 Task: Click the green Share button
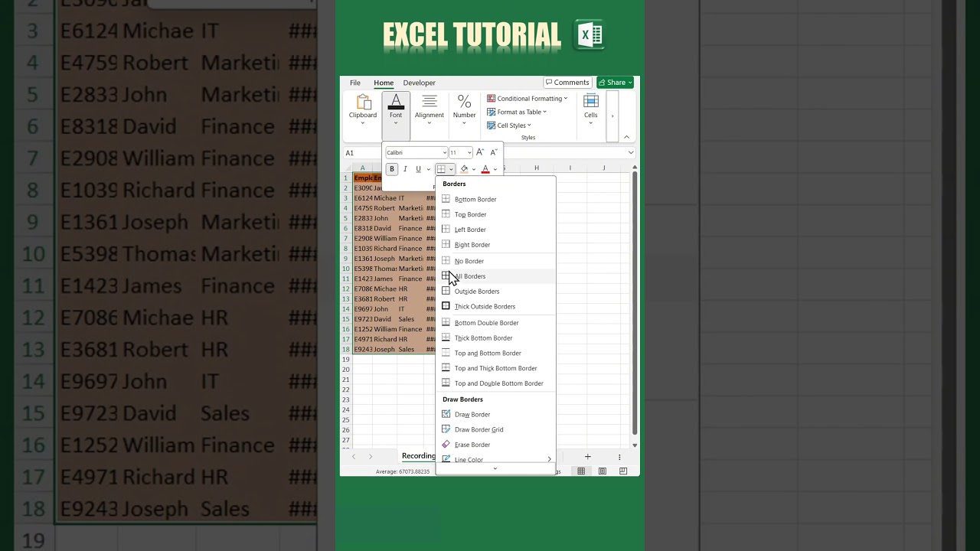tap(616, 83)
